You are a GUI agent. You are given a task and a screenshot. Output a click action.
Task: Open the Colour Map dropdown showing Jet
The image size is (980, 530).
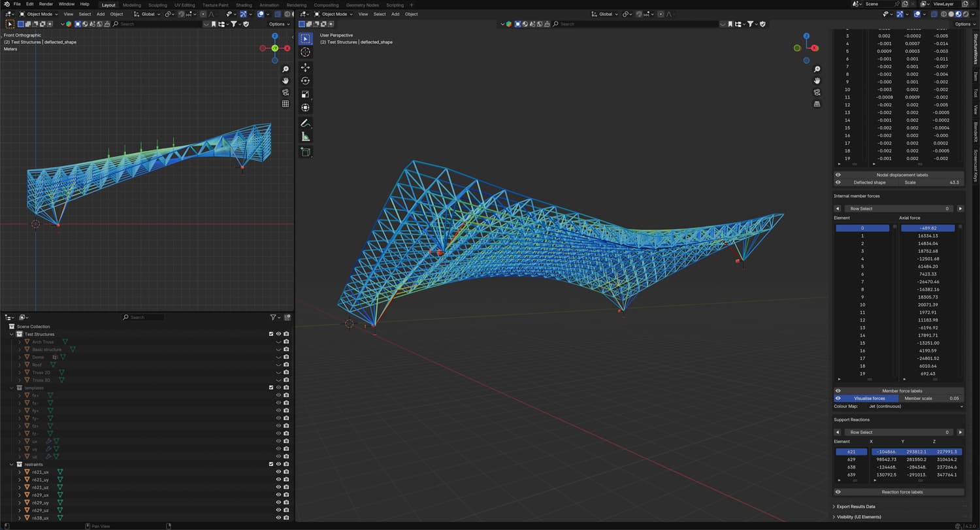(x=915, y=406)
